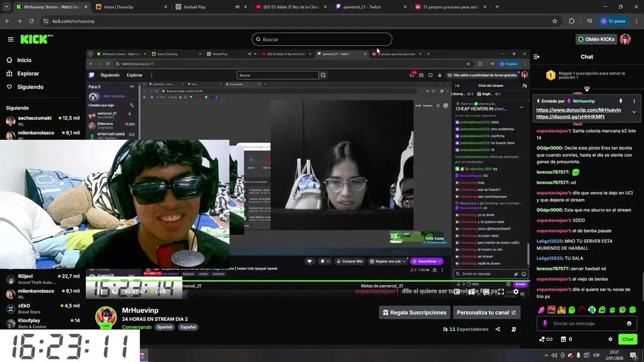Open Inicio in the Kick sidebar
The height and width of the screenshot is (362, 644).
[19, 60]
